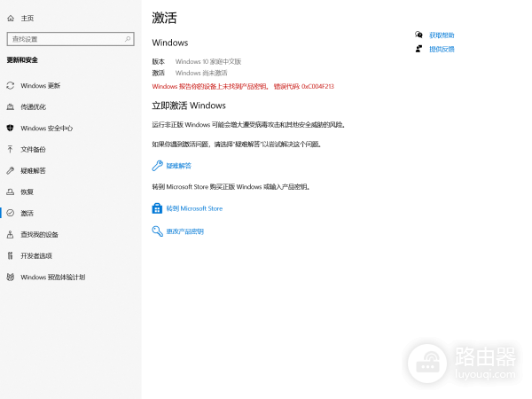Image resolution: width=532 pixels, height=399 pixels.
Task: Open Windows 更新 page
Action: click(41, 85)
